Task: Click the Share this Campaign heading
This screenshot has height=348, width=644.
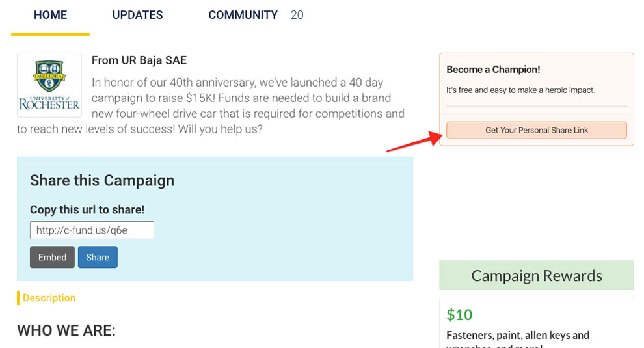Action: click(102, 180)
